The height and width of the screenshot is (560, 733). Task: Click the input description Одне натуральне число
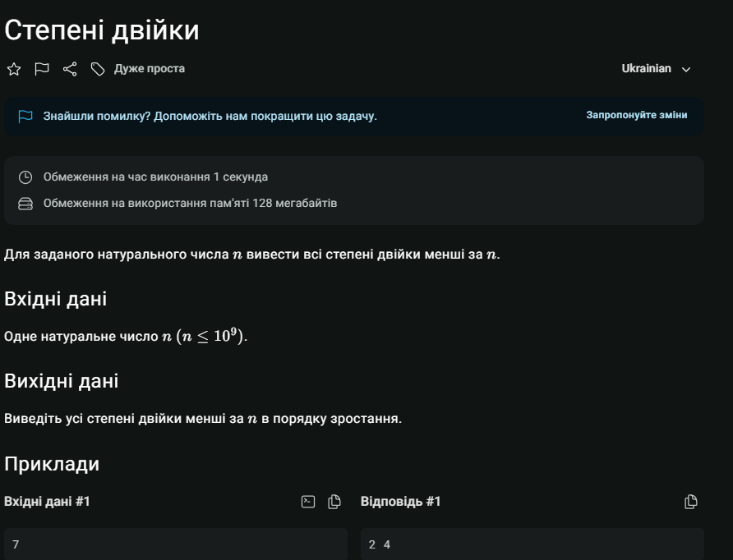(126, 336)
